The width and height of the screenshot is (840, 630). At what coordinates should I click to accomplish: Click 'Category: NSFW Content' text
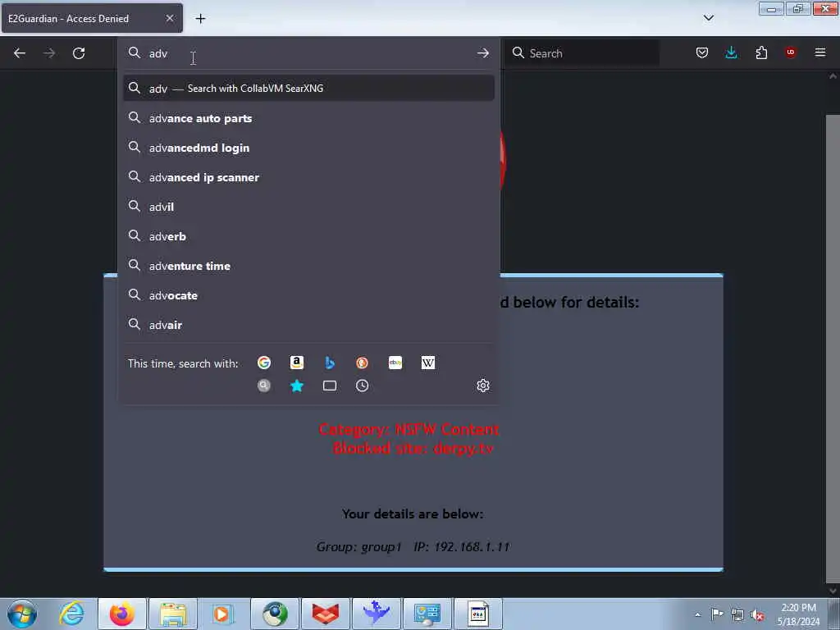click(x=409, y=430)
